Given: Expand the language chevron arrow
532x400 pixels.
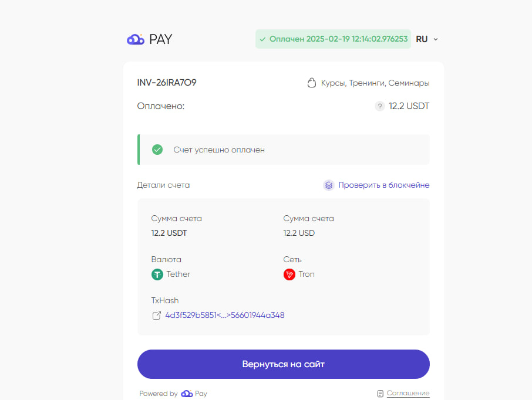Looking at the screenshot, I should (436, 39).
